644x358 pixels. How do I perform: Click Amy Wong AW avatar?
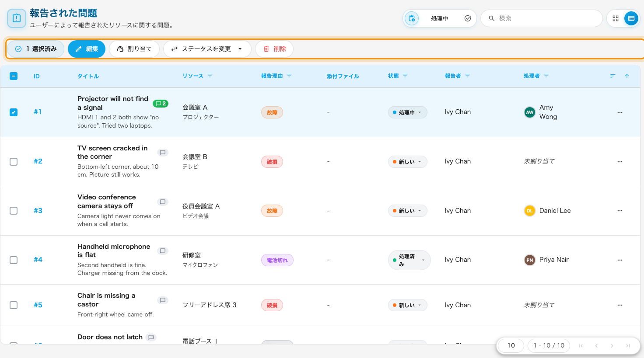click(x=530, y=112)
